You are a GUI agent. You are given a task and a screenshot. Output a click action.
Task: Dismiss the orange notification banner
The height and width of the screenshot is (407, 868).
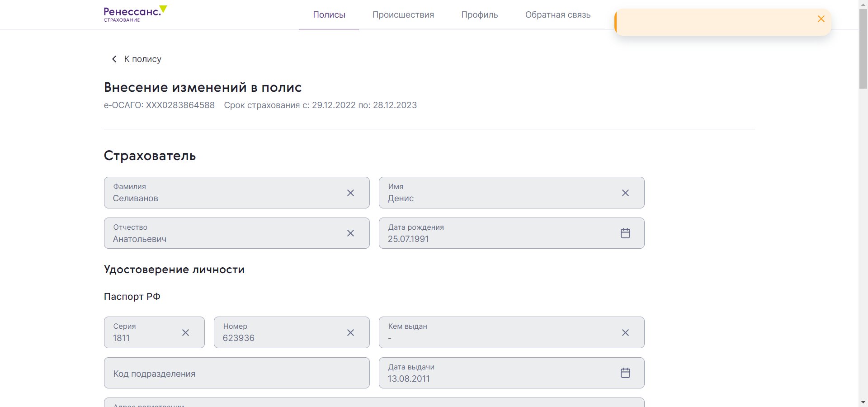click(821, 19)
